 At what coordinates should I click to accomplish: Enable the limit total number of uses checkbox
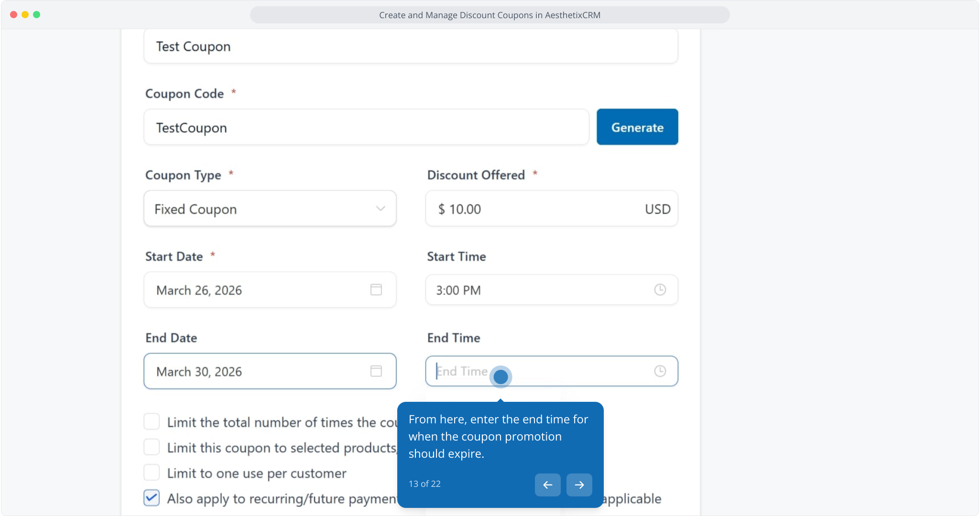tap(152, 422)
